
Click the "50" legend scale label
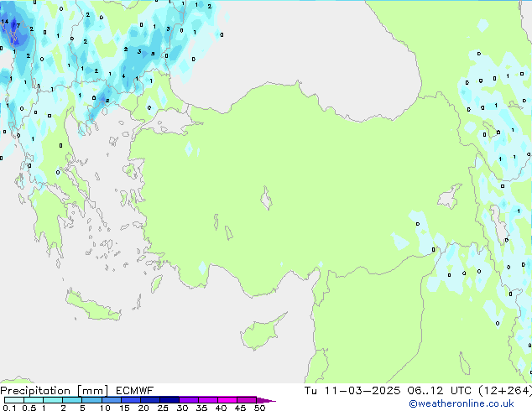[259, 408]
